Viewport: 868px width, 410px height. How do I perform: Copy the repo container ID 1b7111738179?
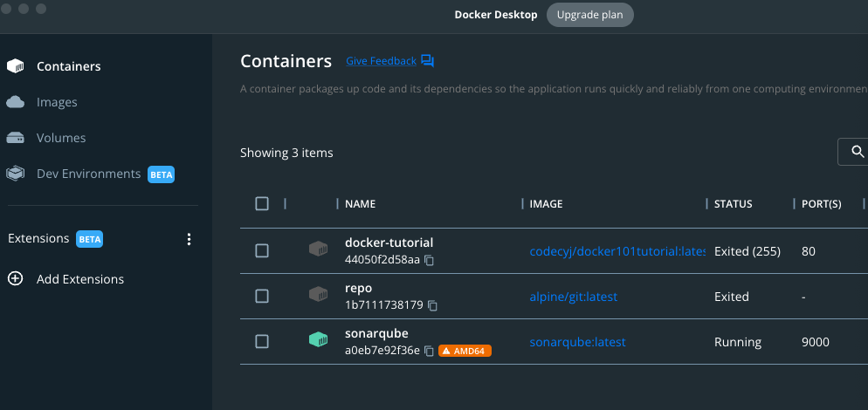(433, 305)
